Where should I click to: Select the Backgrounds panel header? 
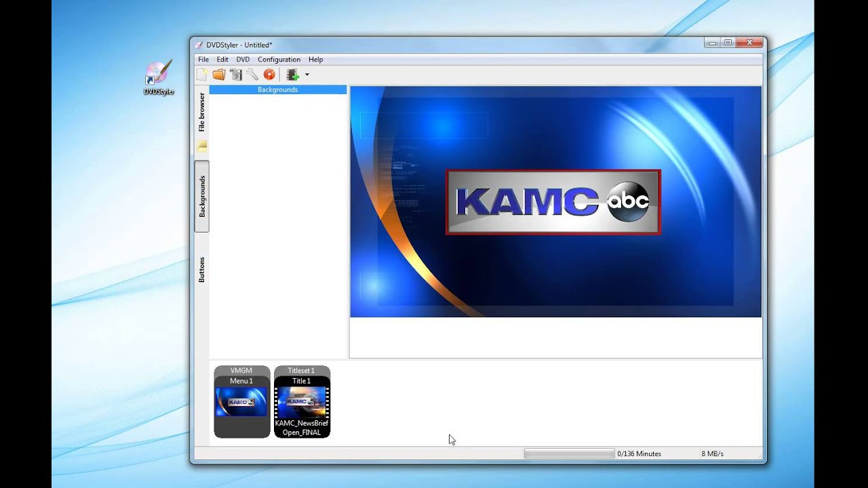pyautogui.click(x=278, y=89)
